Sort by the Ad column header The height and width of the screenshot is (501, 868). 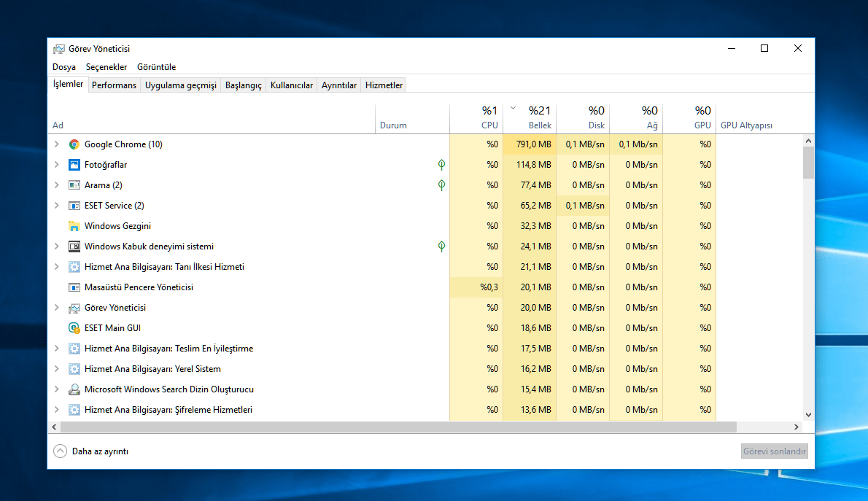tap(212, 118)
